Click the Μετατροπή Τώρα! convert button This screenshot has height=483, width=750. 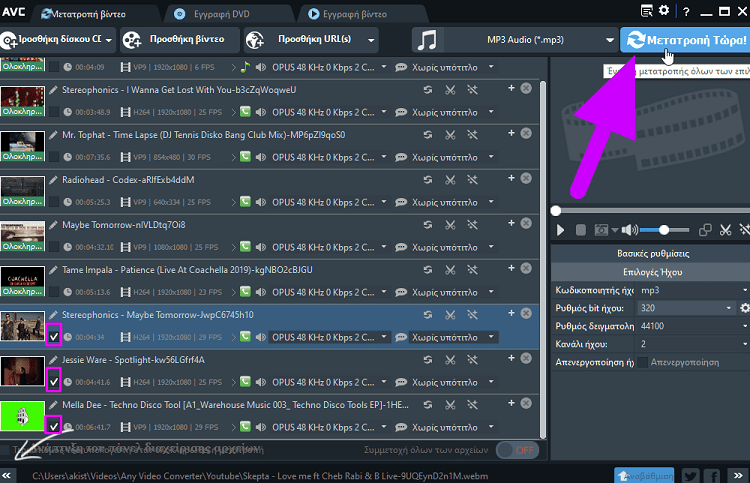tap(685, 40)
